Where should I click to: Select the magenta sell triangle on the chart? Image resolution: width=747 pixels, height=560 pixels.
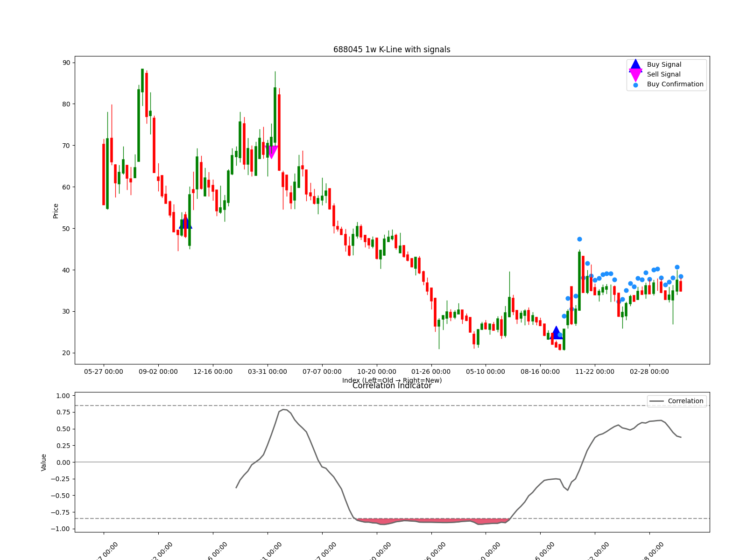pos(271,153)
